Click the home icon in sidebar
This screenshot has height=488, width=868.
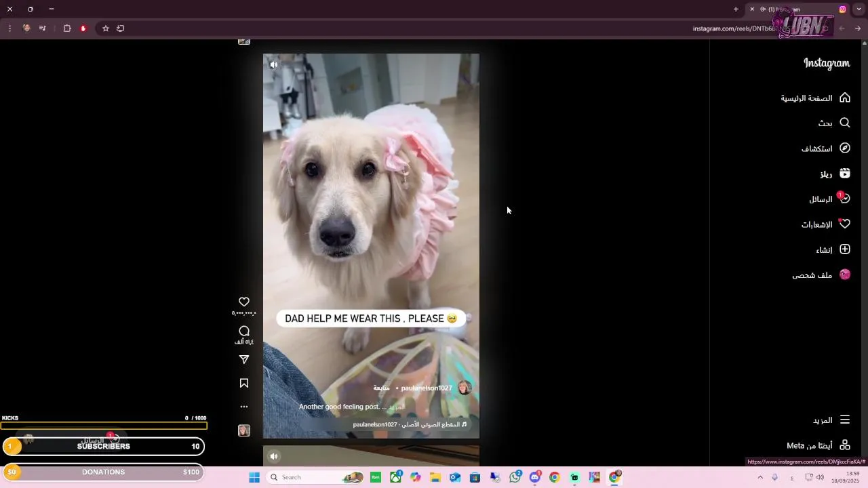[845, 98]
